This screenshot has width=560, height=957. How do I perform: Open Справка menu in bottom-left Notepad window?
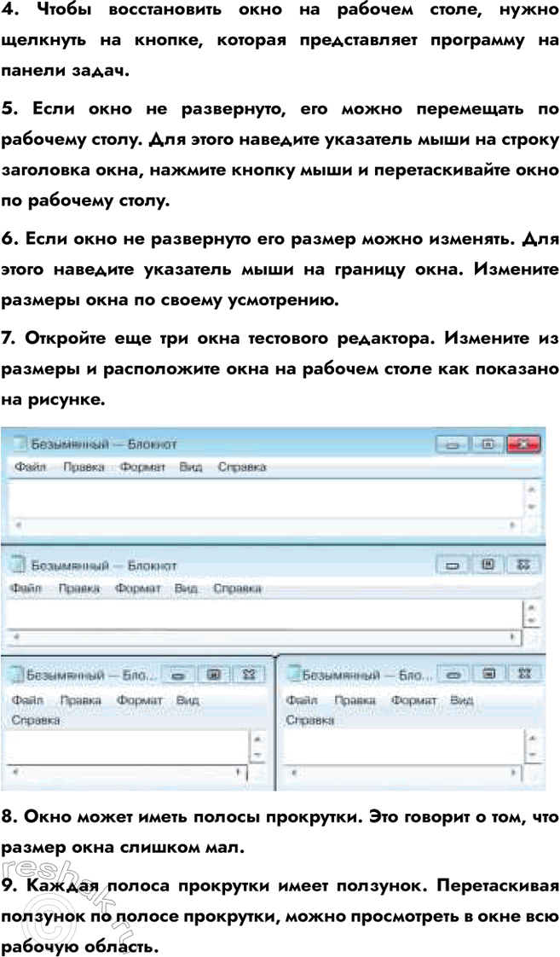coord(35,721)
